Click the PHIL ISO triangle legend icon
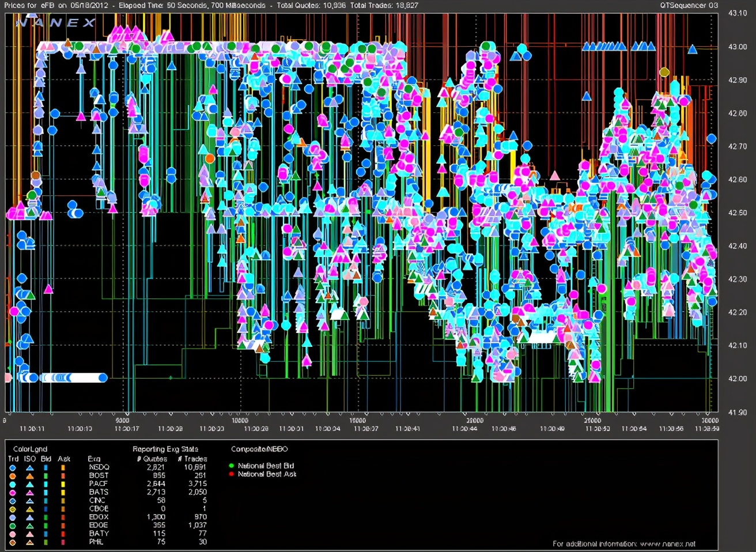 [x=29, y=542]
